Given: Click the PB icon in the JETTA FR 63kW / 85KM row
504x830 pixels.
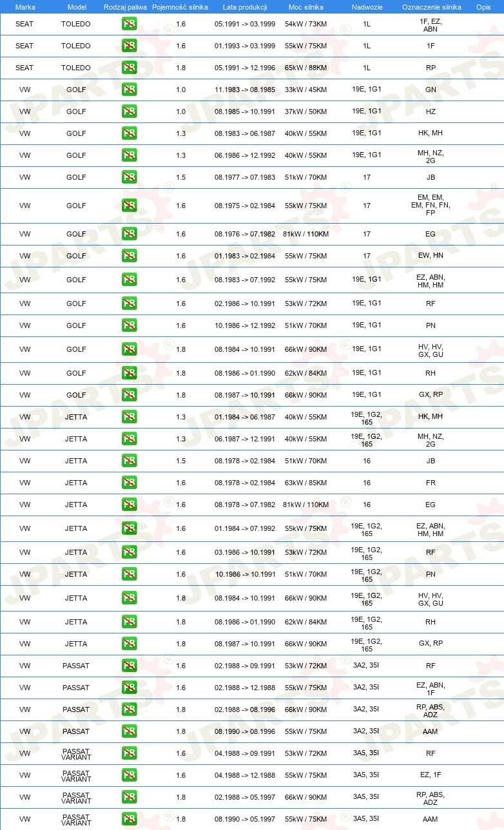Looking at the screenshot, I should (x=129, y=483).
